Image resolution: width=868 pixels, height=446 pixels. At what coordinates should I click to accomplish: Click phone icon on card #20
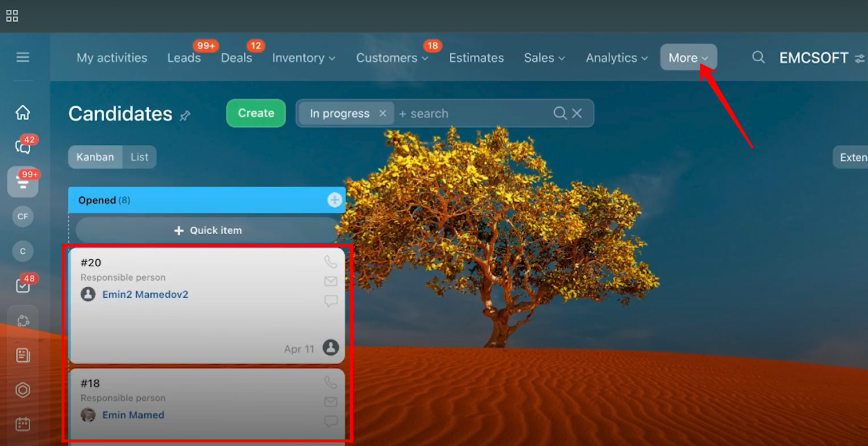[331, 262]
